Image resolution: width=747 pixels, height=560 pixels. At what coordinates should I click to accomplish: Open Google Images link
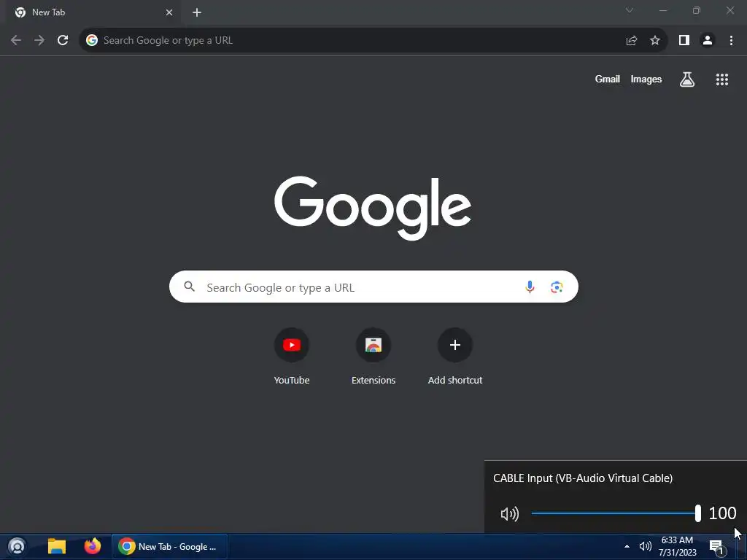(x=646, y=79)
